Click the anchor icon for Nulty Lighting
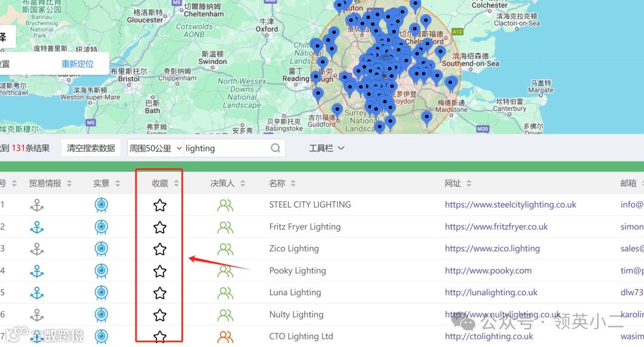Viewport: 644px width, 347px height. 37,315
